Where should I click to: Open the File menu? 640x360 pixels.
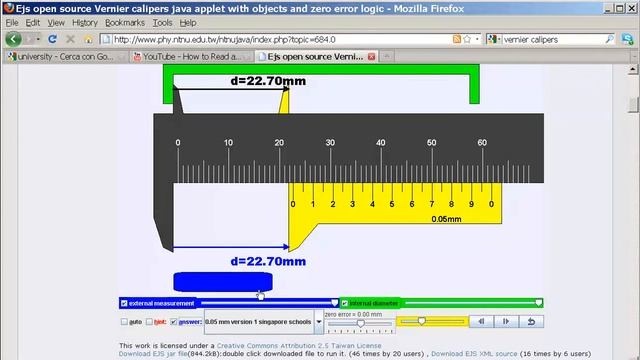pos(12,23)
